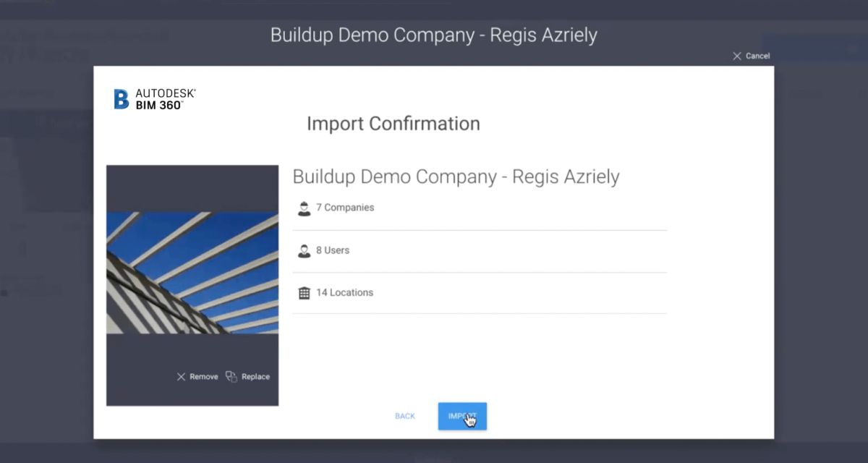Click the blue Import button
Viewport: 868px width, 463px height.
click(x=462, y=416)
